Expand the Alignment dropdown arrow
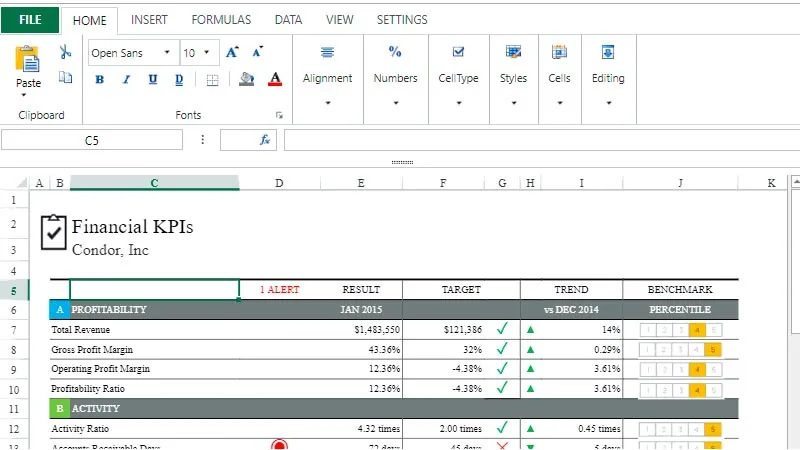800x450 pixels. click(328, 103)
